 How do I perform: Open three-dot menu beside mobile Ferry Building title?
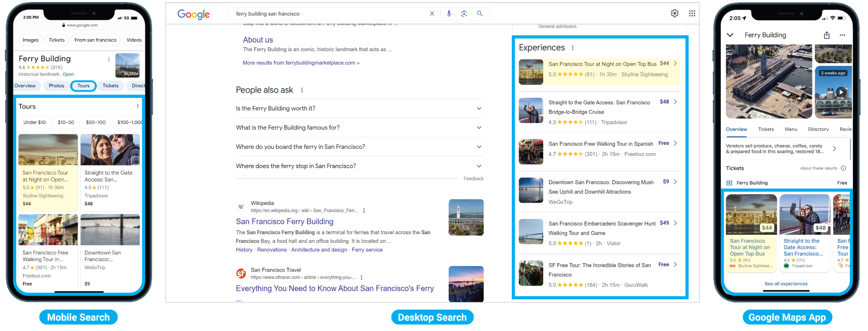109,60
